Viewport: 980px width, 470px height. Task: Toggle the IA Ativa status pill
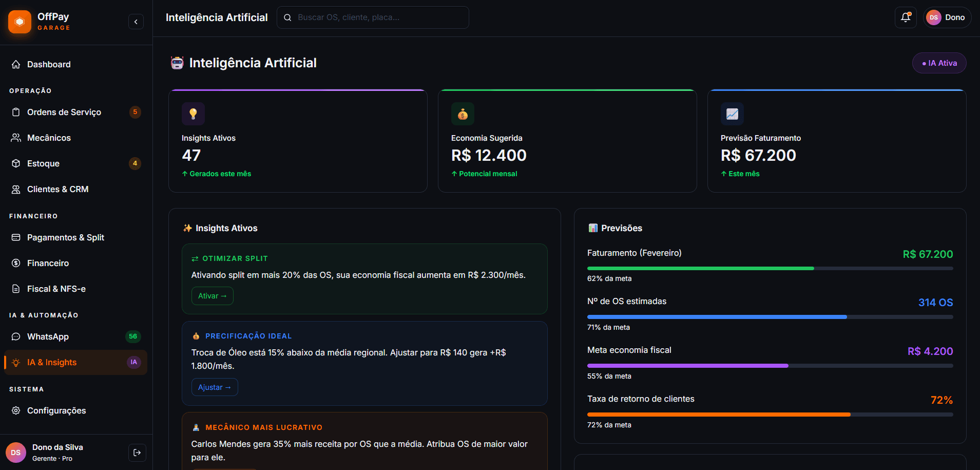pos(939,63)
